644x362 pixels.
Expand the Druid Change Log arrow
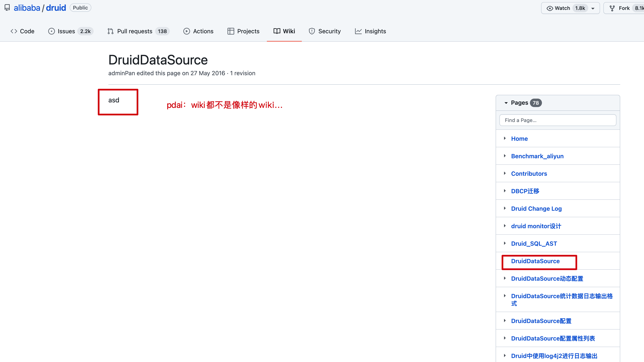505,208
